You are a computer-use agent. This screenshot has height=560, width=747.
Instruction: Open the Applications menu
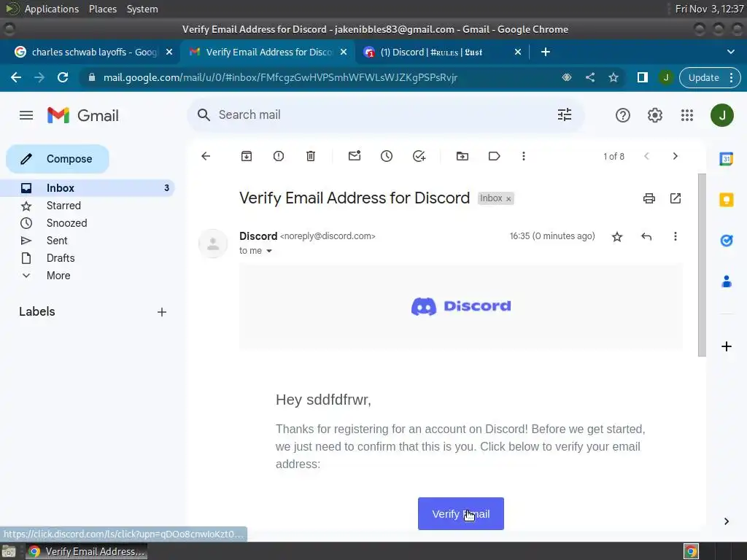click(x=52, y=9)
